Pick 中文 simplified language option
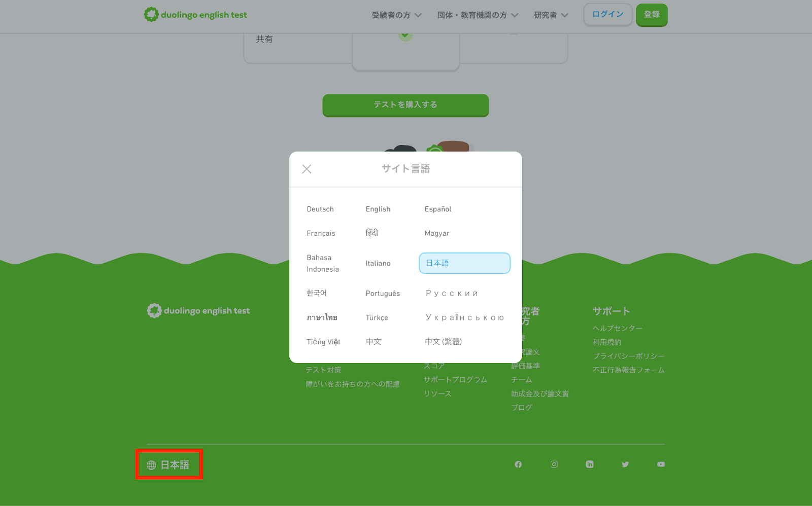The image size is (812, 506). tap(374, 342)
